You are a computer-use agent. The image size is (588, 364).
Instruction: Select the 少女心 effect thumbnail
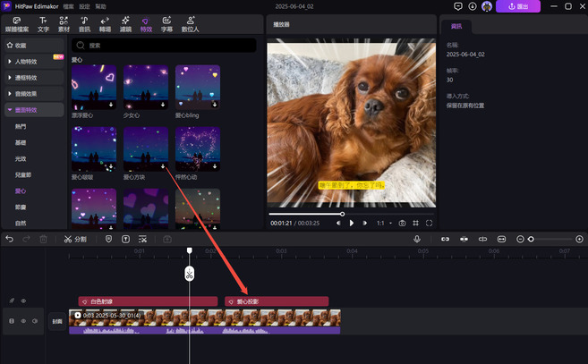pos(146,88)
